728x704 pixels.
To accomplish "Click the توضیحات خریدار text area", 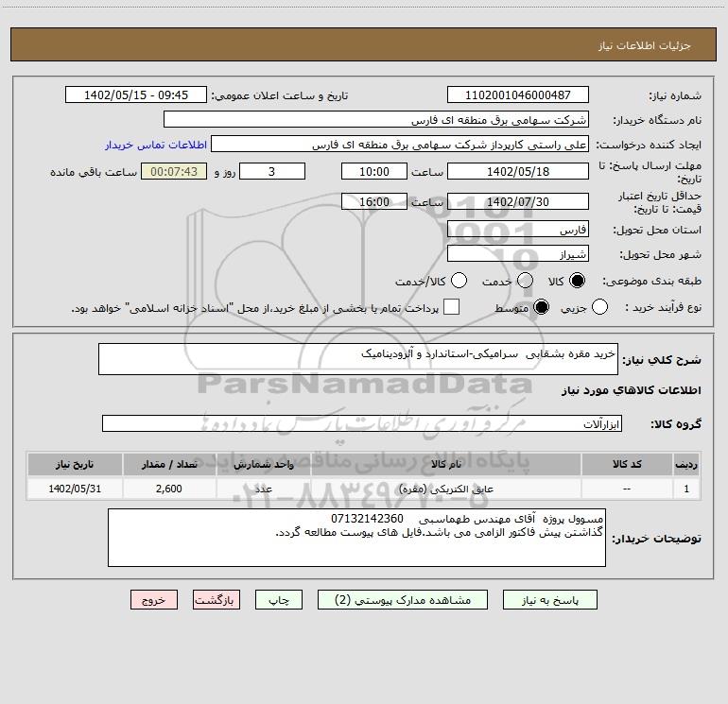I will 356,538.
